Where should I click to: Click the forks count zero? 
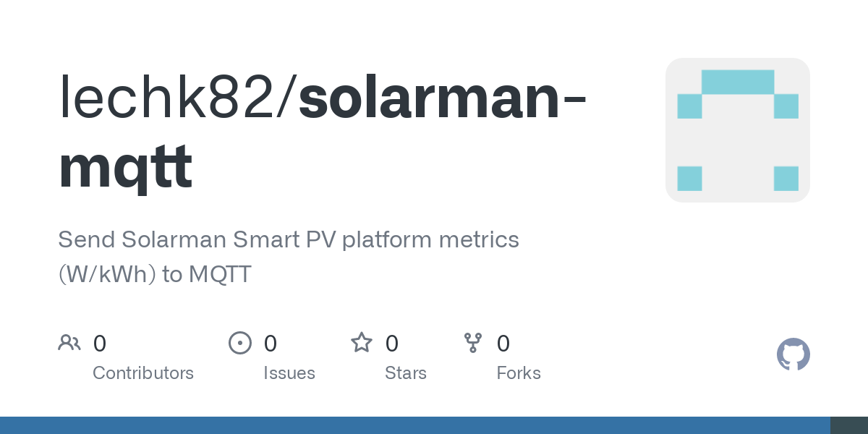pyautogui.click(x=503, y=344)
